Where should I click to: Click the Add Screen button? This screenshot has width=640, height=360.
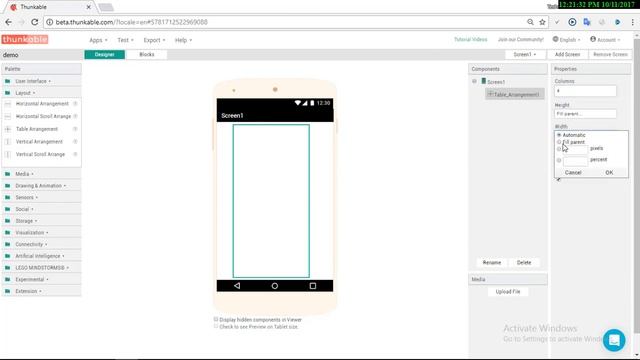coord(567,54)
